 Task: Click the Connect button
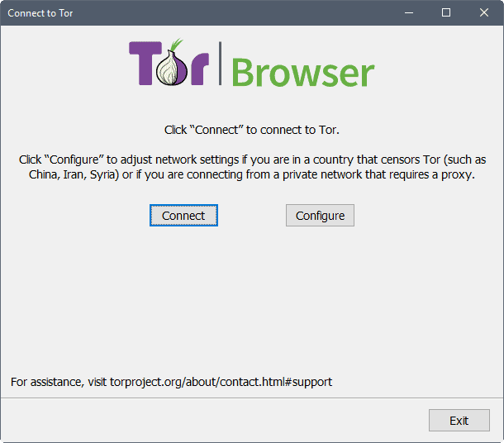(x=183, y=216)
